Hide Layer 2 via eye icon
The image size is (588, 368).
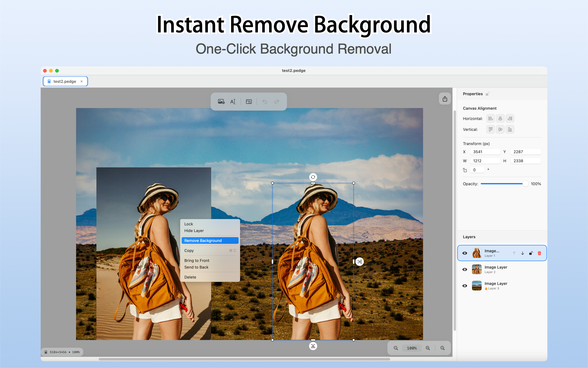(x=465, y=269)
